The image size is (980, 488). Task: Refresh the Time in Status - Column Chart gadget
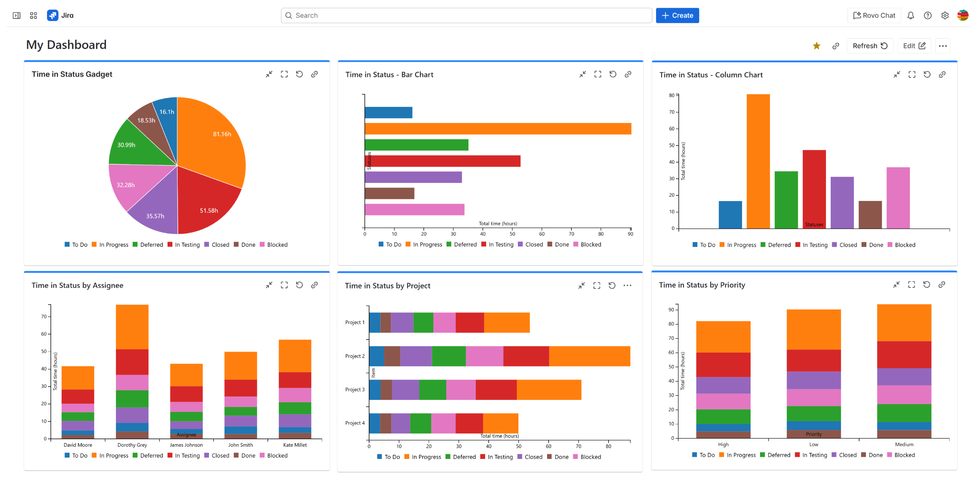pos(927,74)
